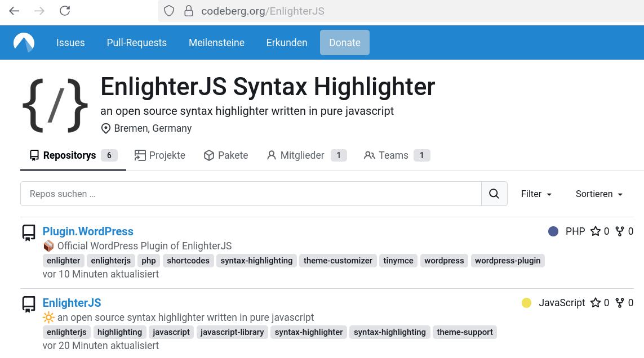Open the EnlighterJS repository link

(72, 303)
